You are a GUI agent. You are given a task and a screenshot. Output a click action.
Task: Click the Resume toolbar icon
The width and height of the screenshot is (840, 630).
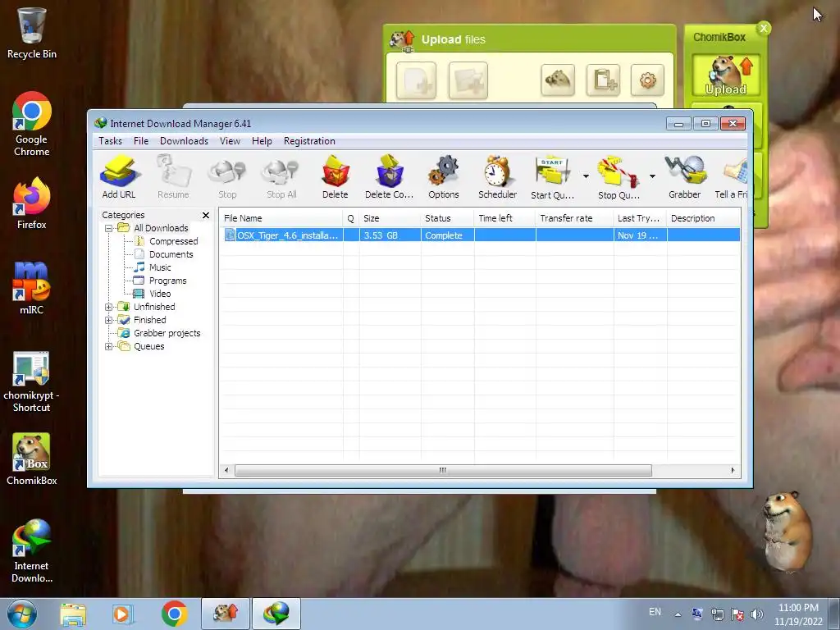pyautogui.click(x=173, y=177)
